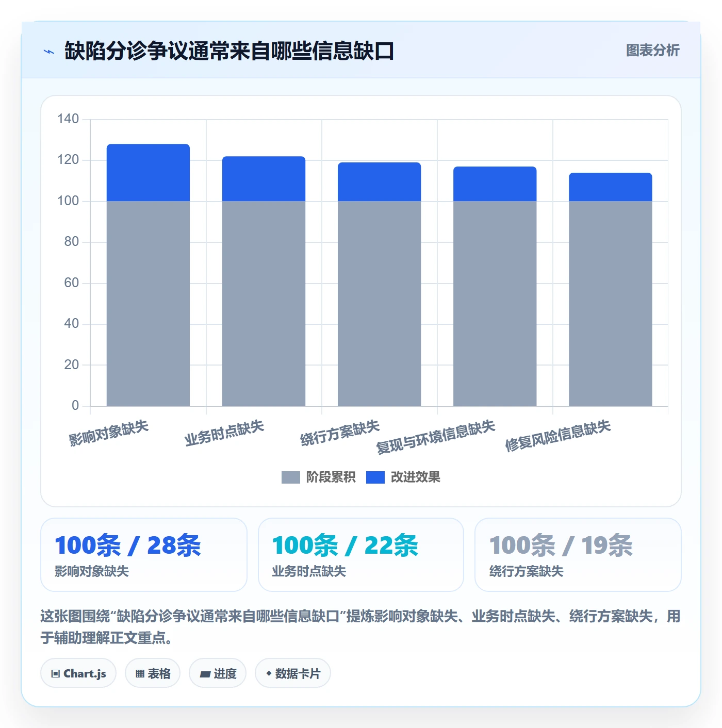The height and width of the screenshot is (728, 722).
Task: Select the 表格 tag
Action: pos(153,673)
